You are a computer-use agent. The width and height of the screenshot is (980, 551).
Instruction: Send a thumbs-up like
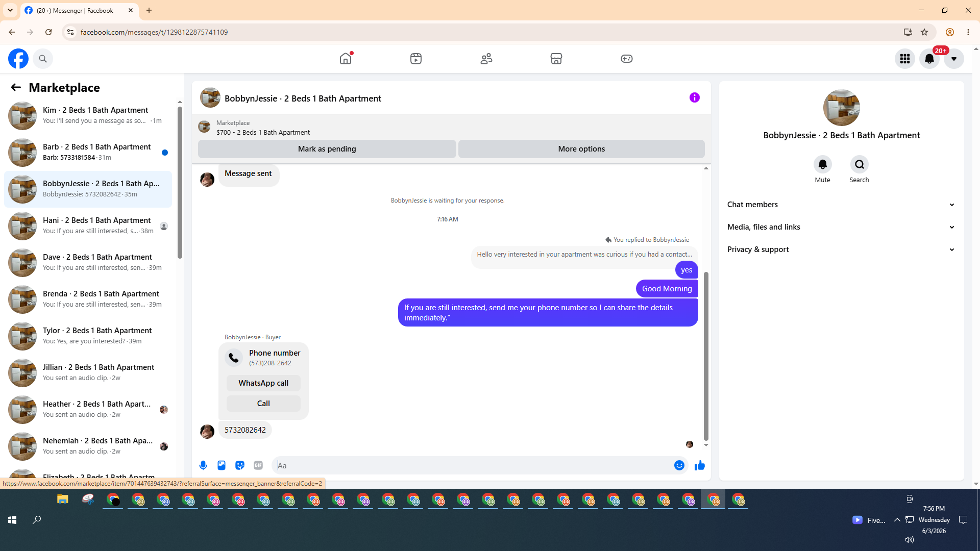point(700,465)
